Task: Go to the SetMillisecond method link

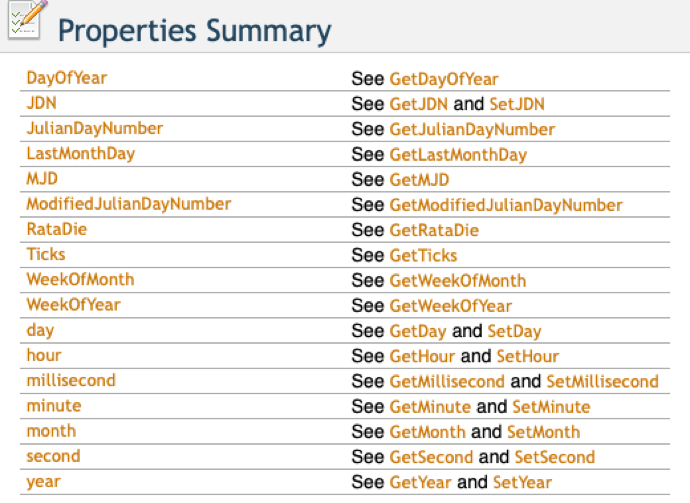Action: tap(602, 381)
